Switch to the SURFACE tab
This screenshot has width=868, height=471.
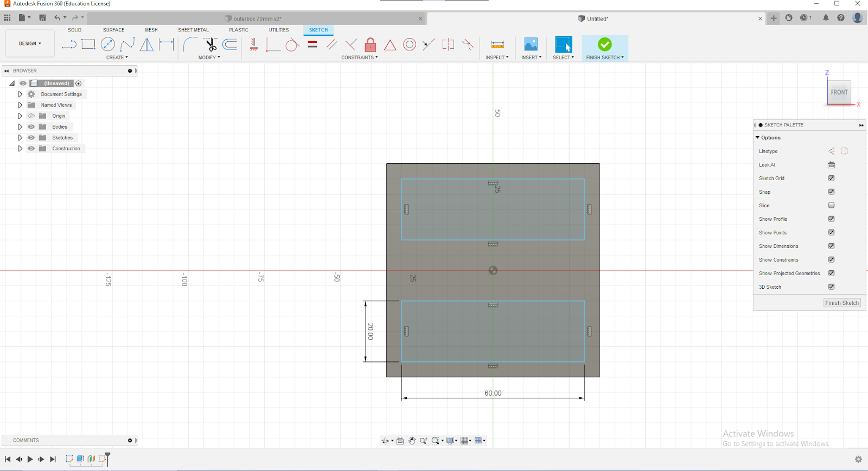(114, 30)
